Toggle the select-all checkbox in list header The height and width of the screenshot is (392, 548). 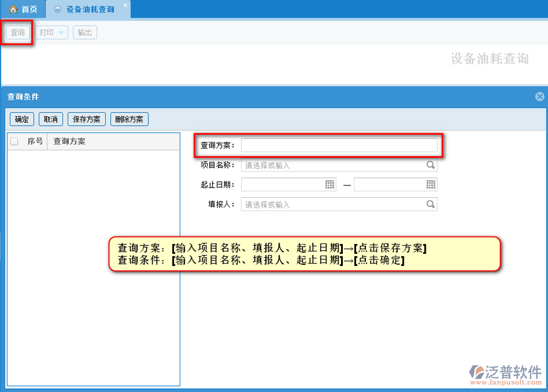(x=15, y=141)
